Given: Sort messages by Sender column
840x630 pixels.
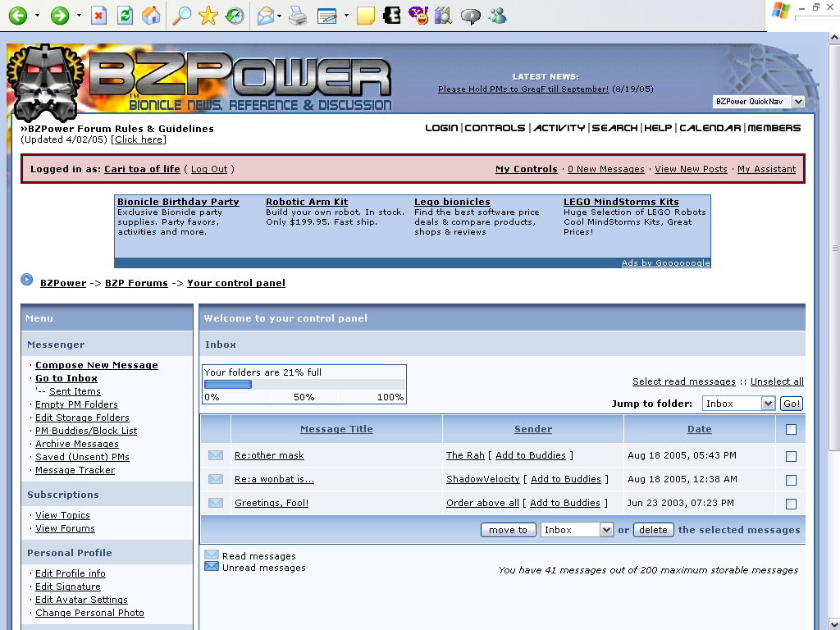Looking at the screenshot, I should [x=533, y=428].
